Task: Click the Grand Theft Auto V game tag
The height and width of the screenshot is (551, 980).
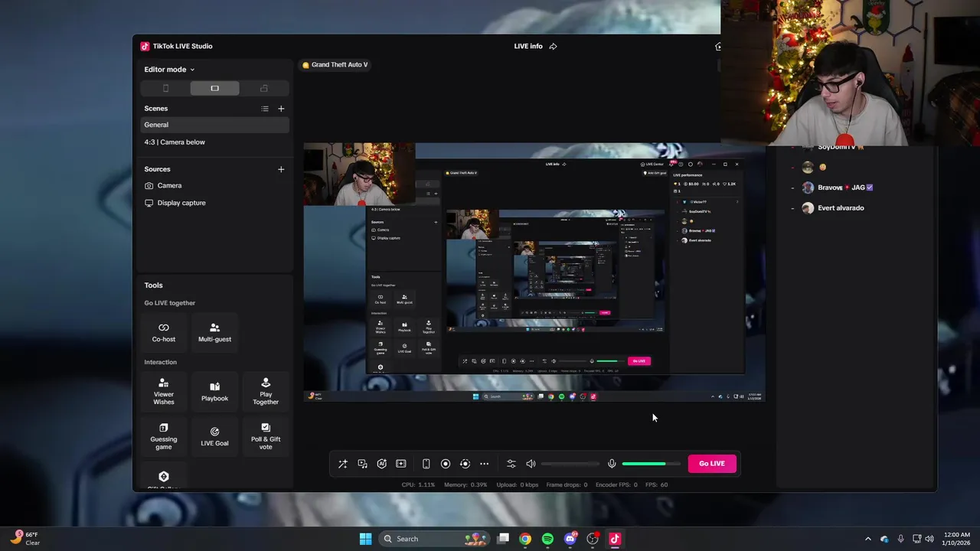Action: 335,65
